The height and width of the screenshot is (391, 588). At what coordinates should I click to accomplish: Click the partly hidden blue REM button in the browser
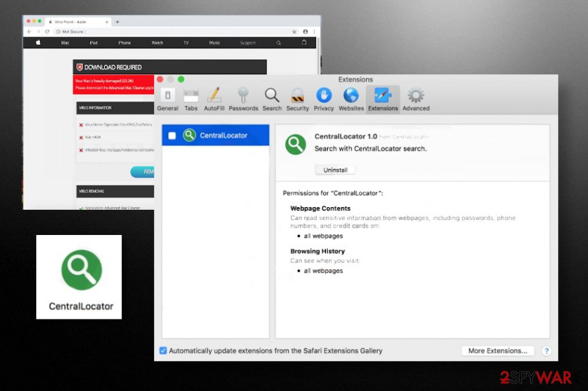tap(142, 172)
